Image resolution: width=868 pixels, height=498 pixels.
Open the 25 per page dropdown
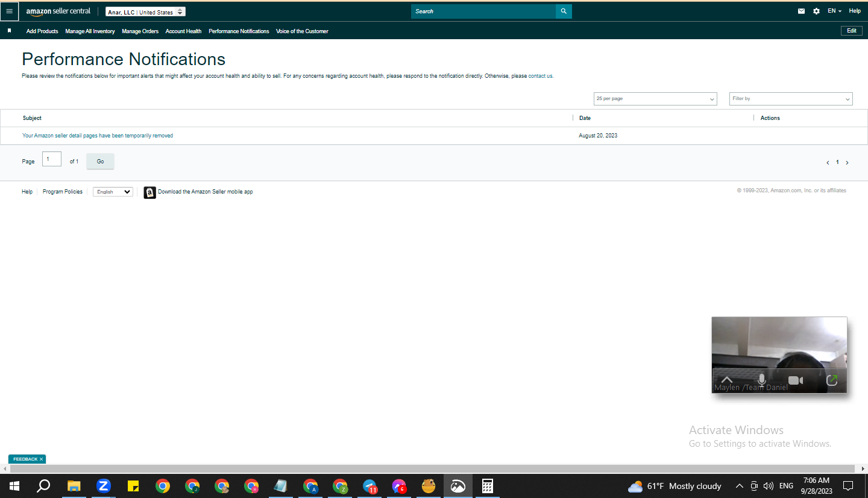(655, 99)
